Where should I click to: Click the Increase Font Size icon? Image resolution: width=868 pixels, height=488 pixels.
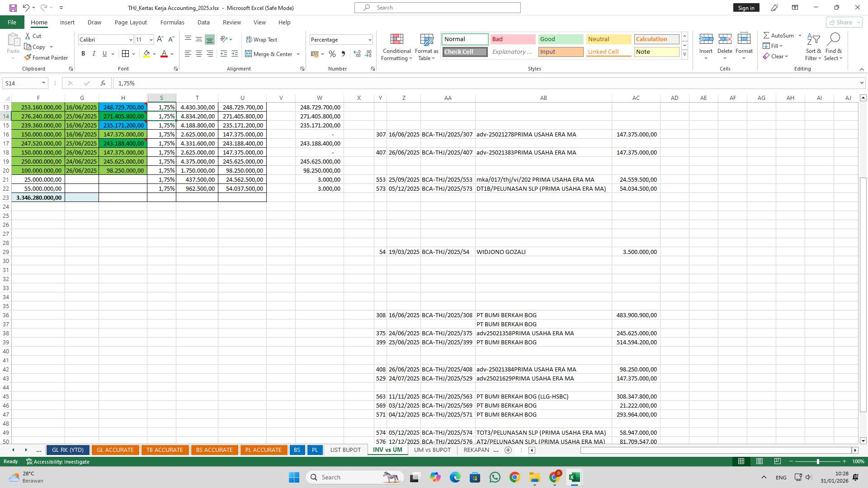(x=160, y=40)
